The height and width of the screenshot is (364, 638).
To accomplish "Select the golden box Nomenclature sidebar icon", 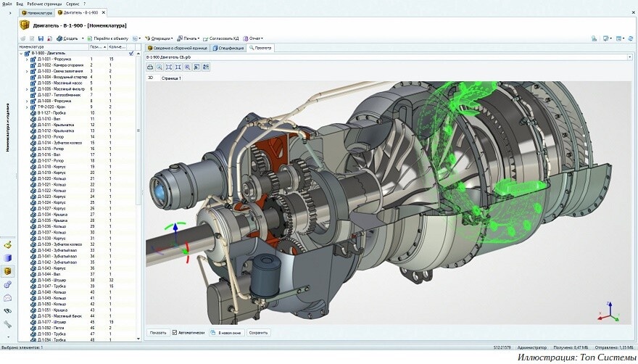I will pos(8,270).
